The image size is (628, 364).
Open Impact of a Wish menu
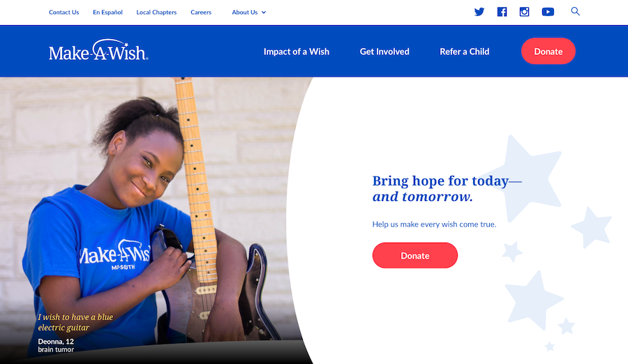[x=297, y=52]
